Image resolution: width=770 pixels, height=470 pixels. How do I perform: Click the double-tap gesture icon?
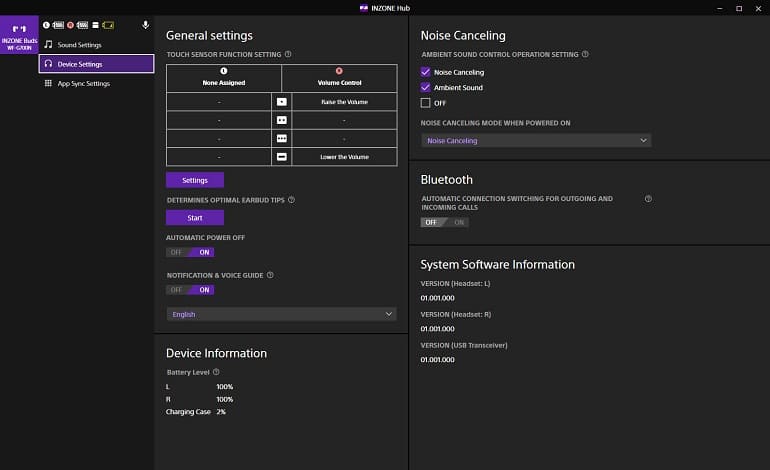click(281, 120)
